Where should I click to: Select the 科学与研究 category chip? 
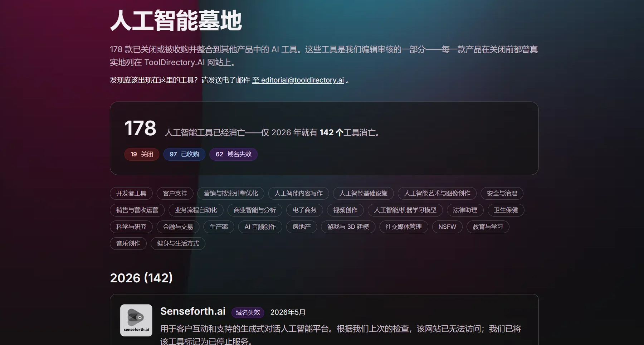point(131,227)
